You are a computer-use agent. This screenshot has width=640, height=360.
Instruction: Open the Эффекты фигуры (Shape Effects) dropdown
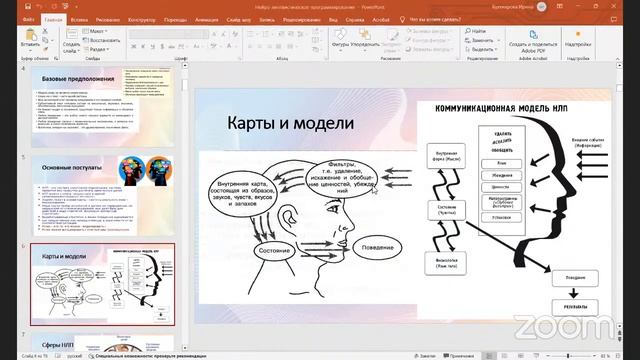[429, 49]
